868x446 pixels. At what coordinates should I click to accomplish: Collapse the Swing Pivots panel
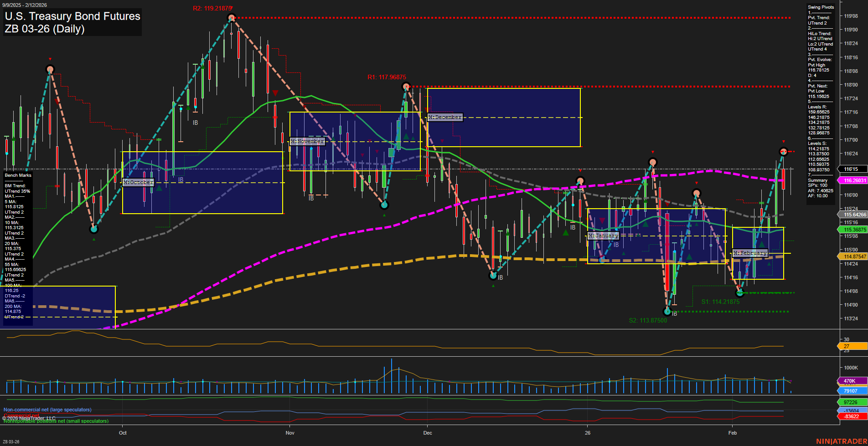pyautogui.click(x=821, y=7)
